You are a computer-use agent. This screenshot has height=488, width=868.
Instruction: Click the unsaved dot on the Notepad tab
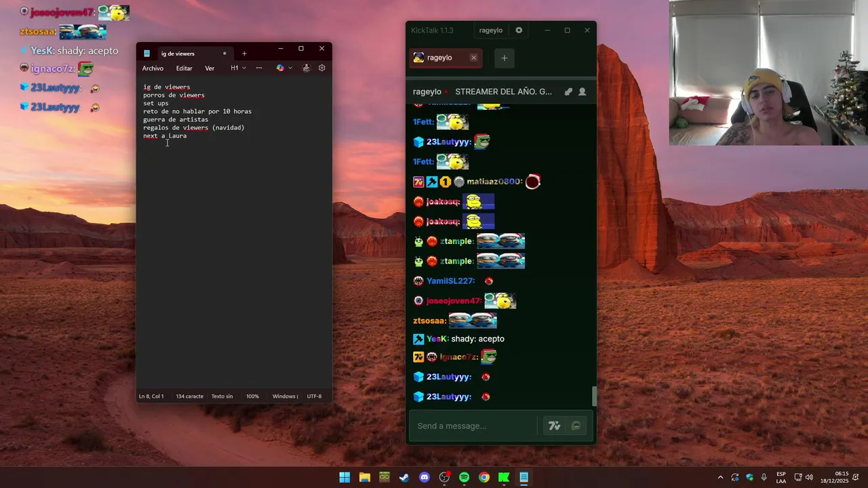[224, 54]
